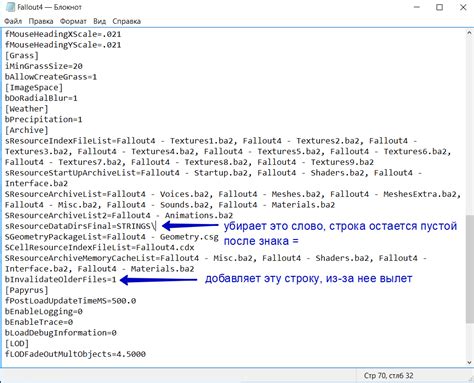
Task: Click line fPostLoadUpdateTimeMS=500.0
Action: tap(70, 301)
